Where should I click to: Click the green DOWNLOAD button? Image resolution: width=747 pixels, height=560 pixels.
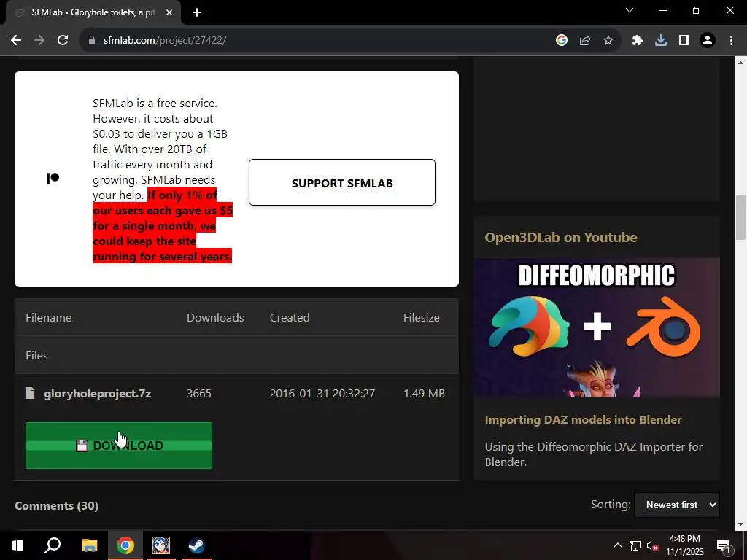click(x=119, y=446)
